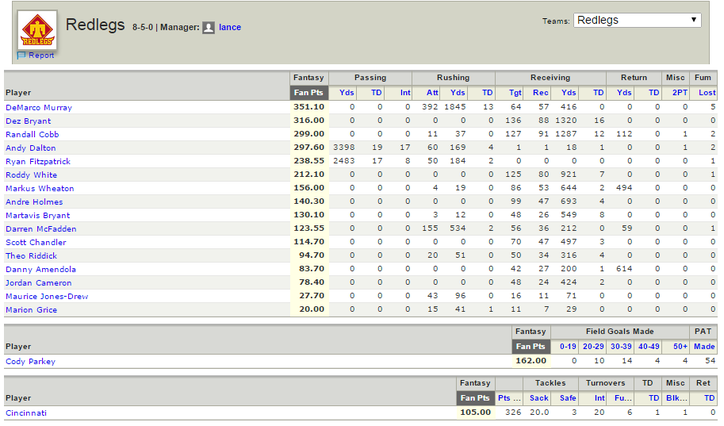724x426 pixels.
Task: Sort defense table by Fan Pts
Action: click(x=475, y=398)
